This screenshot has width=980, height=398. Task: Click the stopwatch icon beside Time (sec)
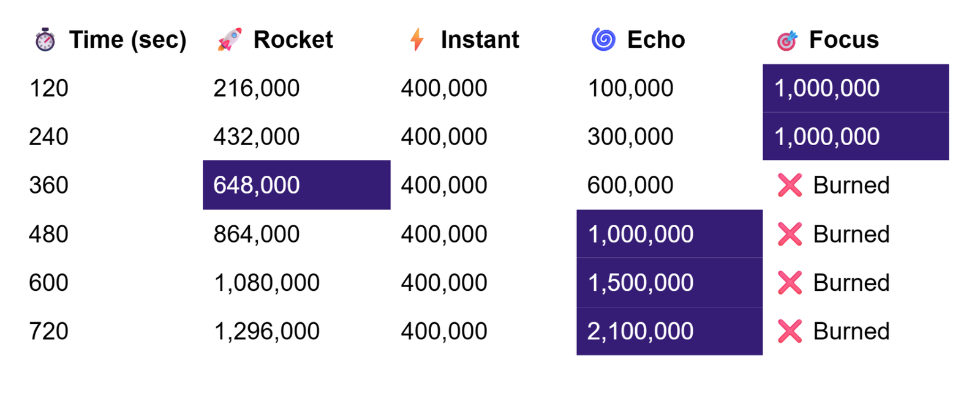pyautogui.click(x=45, y=40)
